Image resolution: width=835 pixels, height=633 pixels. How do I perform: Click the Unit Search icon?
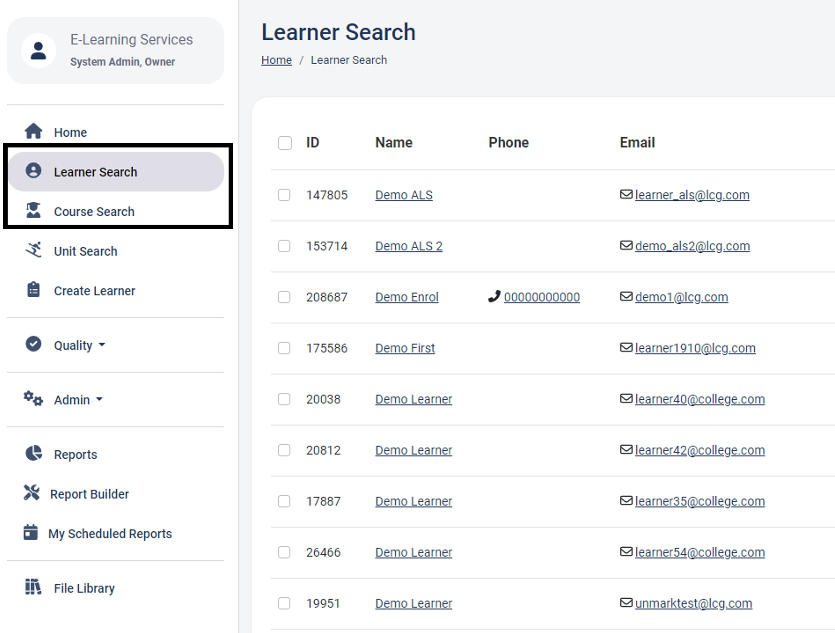[x=34, y=251]
